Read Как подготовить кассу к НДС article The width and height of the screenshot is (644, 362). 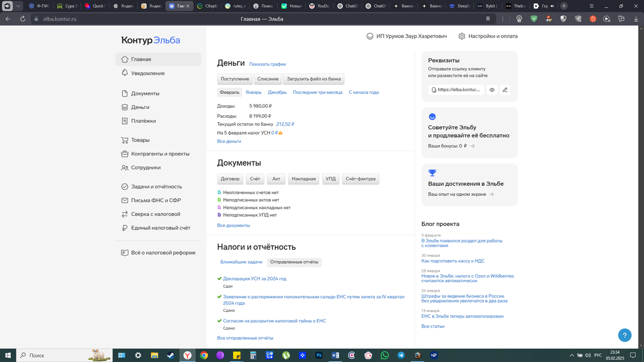coord(453,261)
